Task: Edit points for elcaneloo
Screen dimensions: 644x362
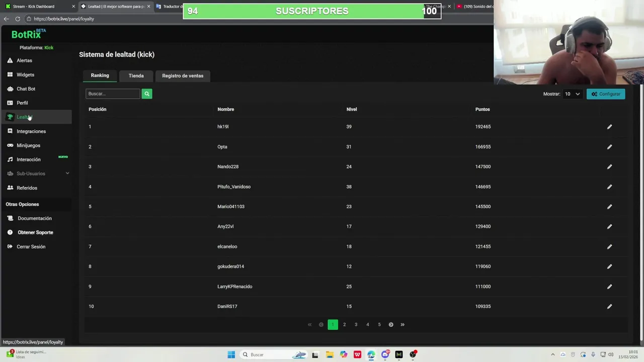Action: [609, 246]
